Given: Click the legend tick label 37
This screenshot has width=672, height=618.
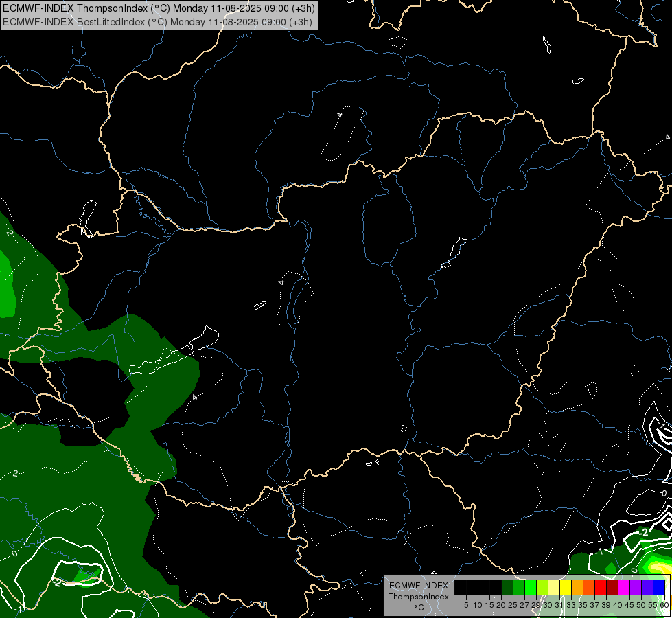Looking at the screenshot, I should [594, 605].
